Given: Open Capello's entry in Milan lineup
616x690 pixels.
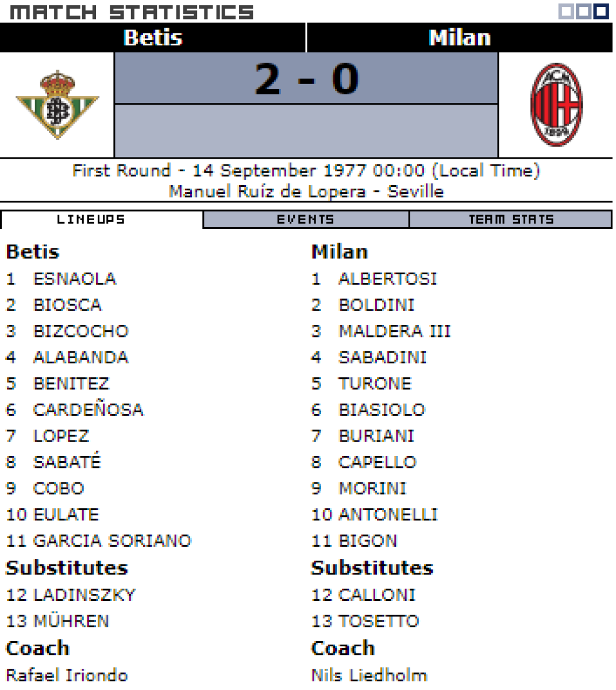Looking at the screenshot, I should tap(378, 462).
